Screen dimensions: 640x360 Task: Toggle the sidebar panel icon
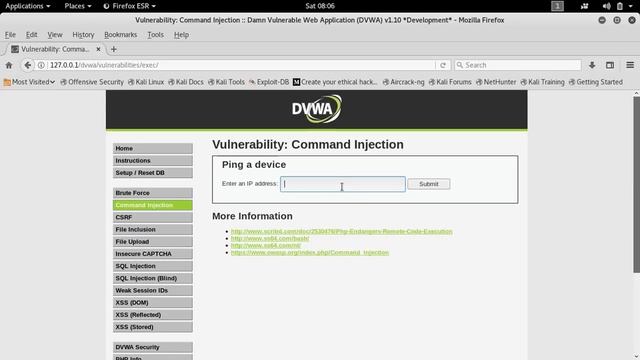point(610,65)
